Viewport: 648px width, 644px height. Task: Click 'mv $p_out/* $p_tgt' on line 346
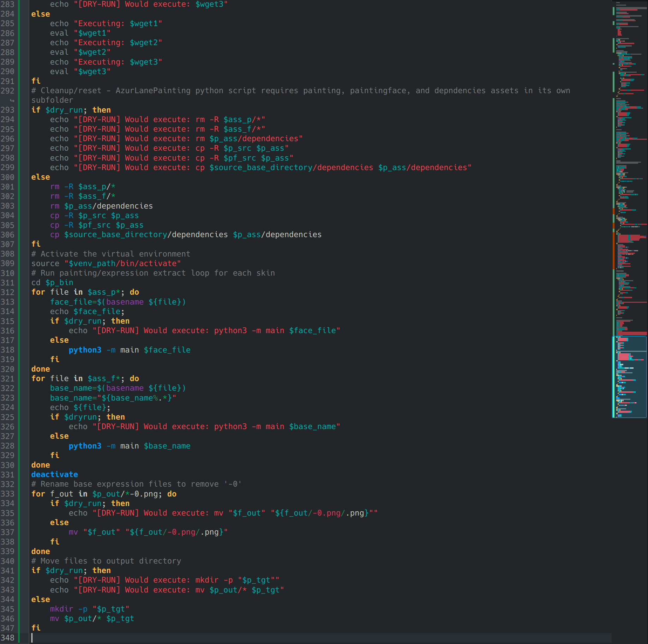[x=92, y=619]
